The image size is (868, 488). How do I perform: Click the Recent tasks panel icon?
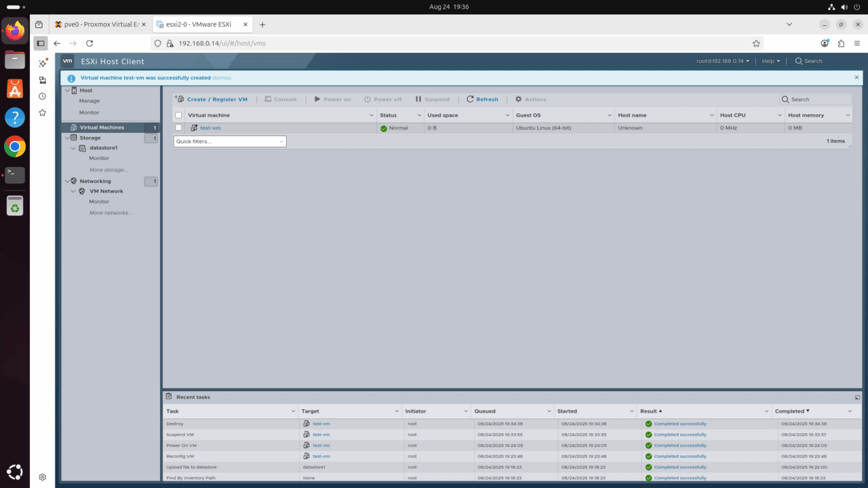[x=169, y=396]
